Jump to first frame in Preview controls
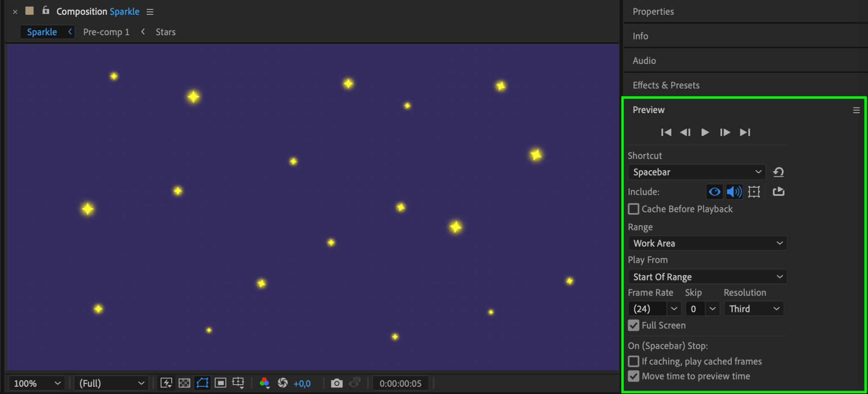The image size is (868, 394). coord(666,132)
